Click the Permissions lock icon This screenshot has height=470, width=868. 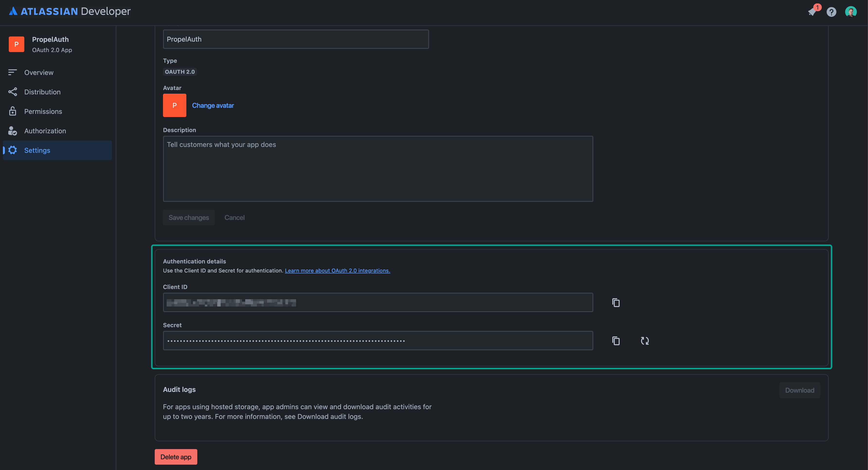(12, 111)
